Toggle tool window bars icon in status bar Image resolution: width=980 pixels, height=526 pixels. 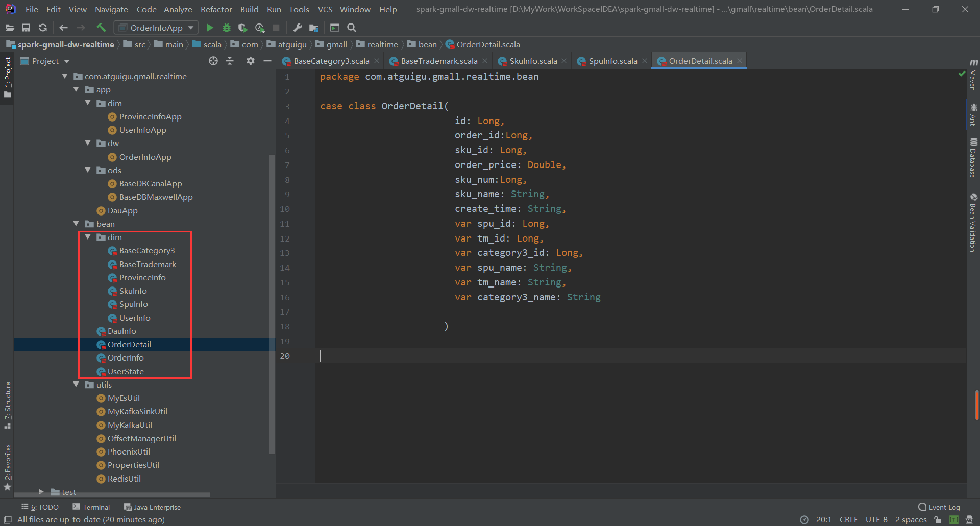tap(8, 519)
